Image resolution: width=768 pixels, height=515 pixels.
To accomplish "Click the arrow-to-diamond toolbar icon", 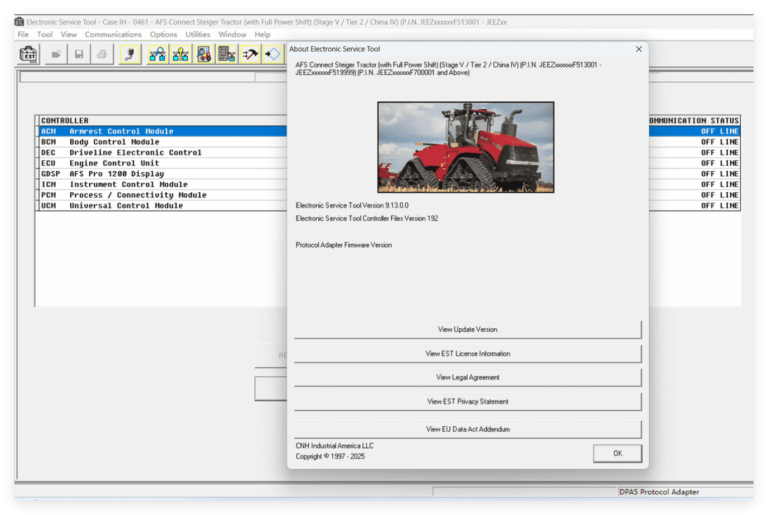I will click(x=273, y=54).
